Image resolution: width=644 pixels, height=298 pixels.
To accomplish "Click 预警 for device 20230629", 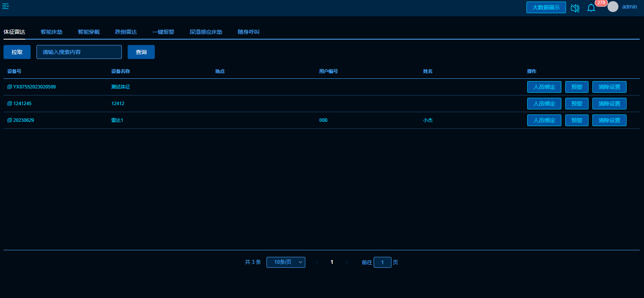I will click(577, 120).
